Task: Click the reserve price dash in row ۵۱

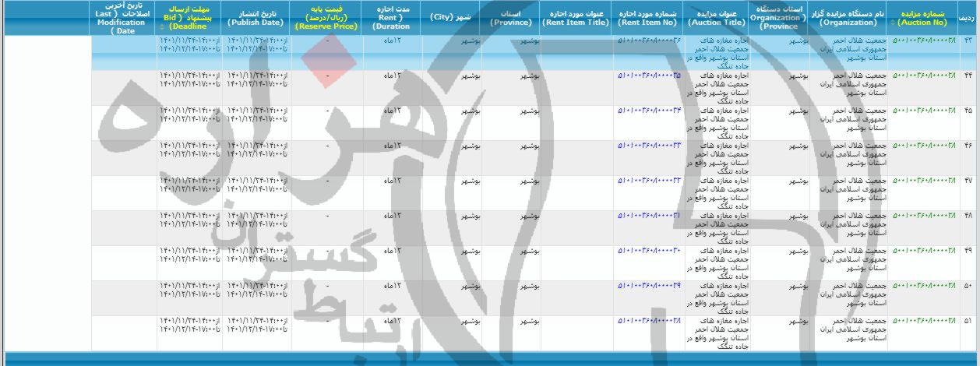Action: coord(326,321)
